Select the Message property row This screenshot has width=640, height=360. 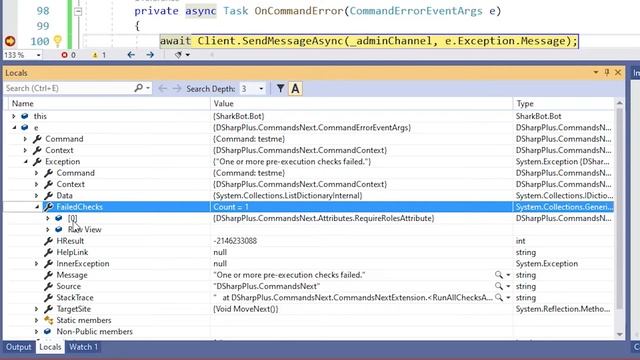(308, 275)
